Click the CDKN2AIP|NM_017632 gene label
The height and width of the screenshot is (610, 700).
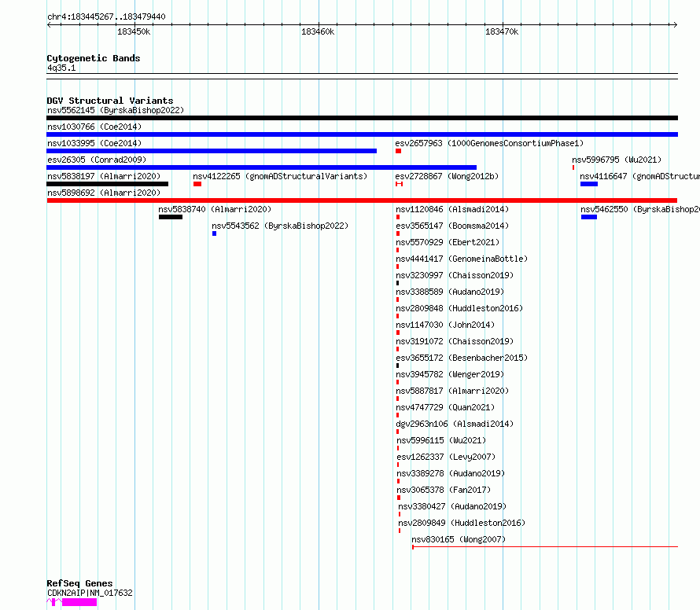pos(90,593)
